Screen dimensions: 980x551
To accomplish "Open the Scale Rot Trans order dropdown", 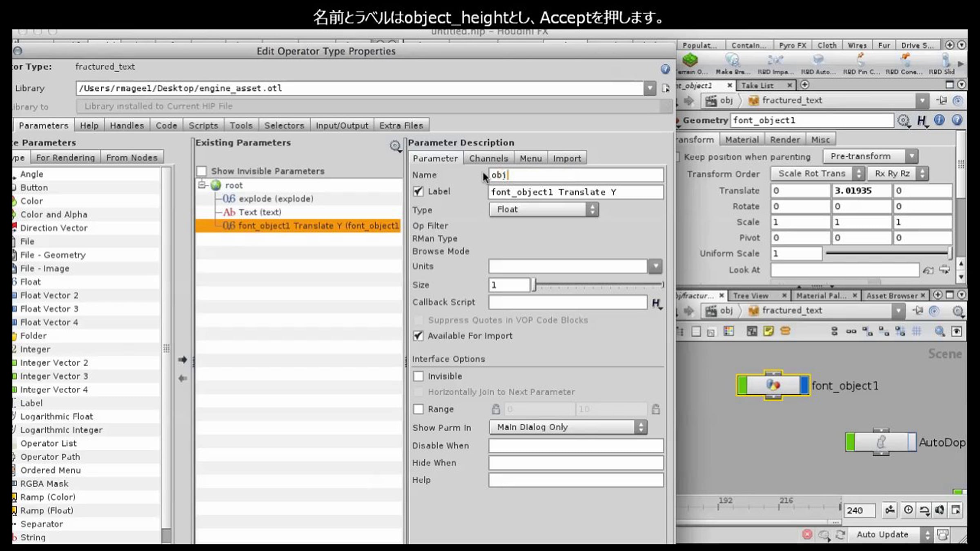I will (x=818, y=173).
